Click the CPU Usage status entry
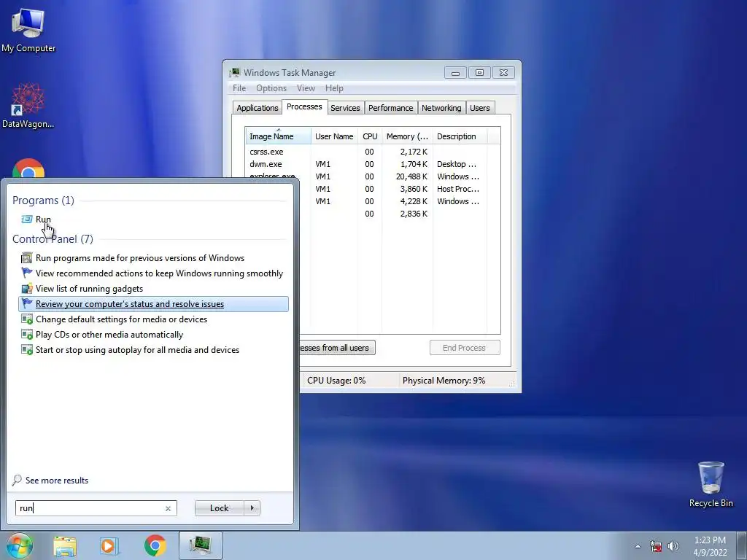The width and height of the screenshot is (747, 560). [336, 381]
